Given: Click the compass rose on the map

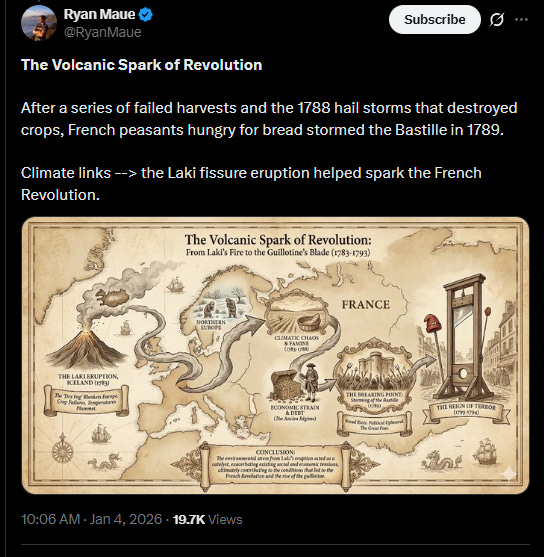Looking at the screenshot, I should (x=63, y=451).
